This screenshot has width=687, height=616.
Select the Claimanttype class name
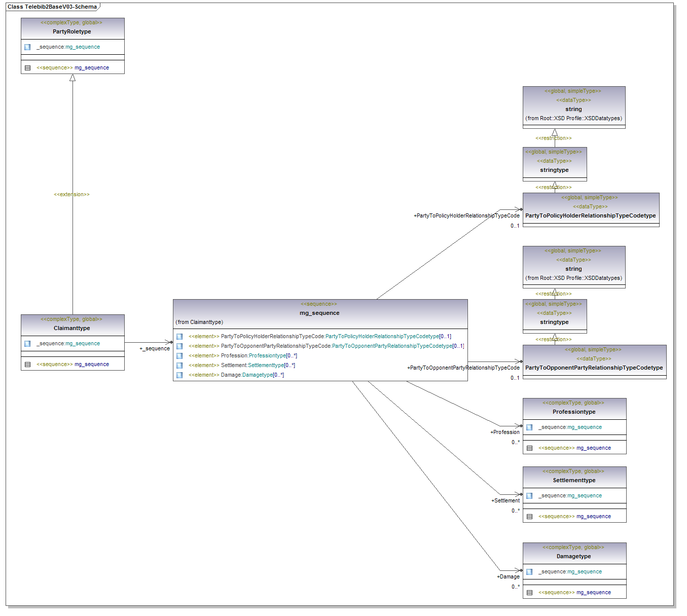tap(72, 328)
